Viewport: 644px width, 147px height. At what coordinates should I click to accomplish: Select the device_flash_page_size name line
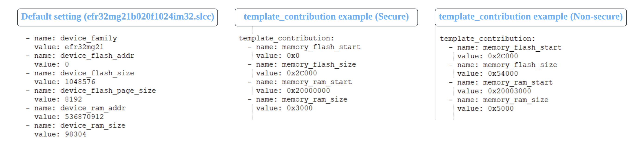point(108,91)
